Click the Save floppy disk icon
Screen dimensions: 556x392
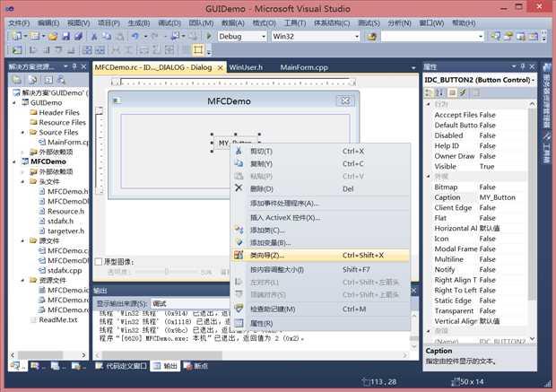66,36
